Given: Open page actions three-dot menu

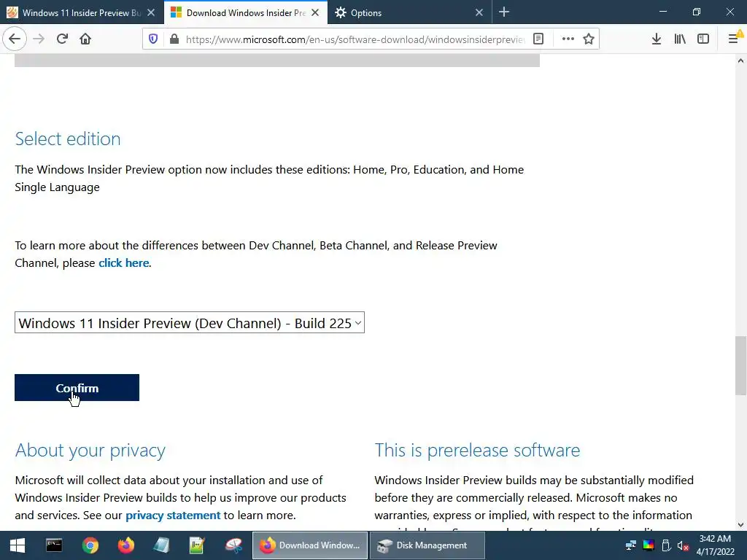Looking at the screenshot, I should pos(568,39).
